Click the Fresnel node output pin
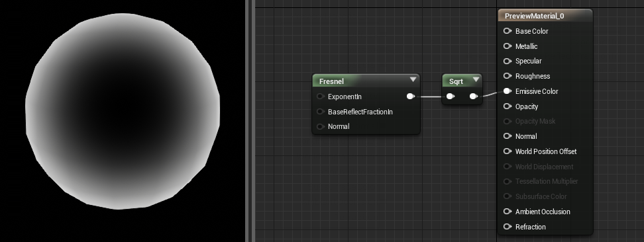Image resolution: width=644 pixels, height=242 pixels. point(410,97)
